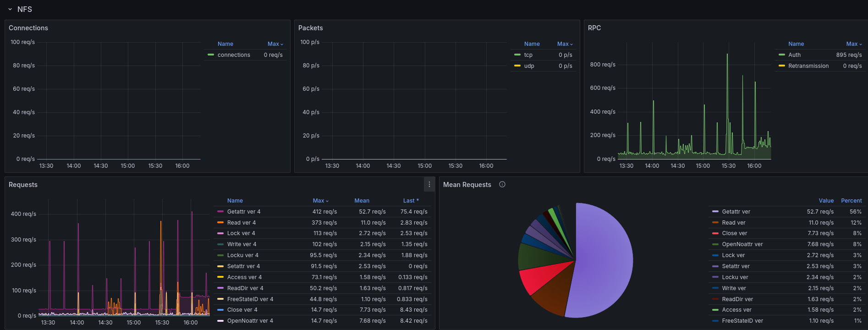Toggle Read ver 4 series visibility
Viewport: 868px width, 330px height.
242,223
